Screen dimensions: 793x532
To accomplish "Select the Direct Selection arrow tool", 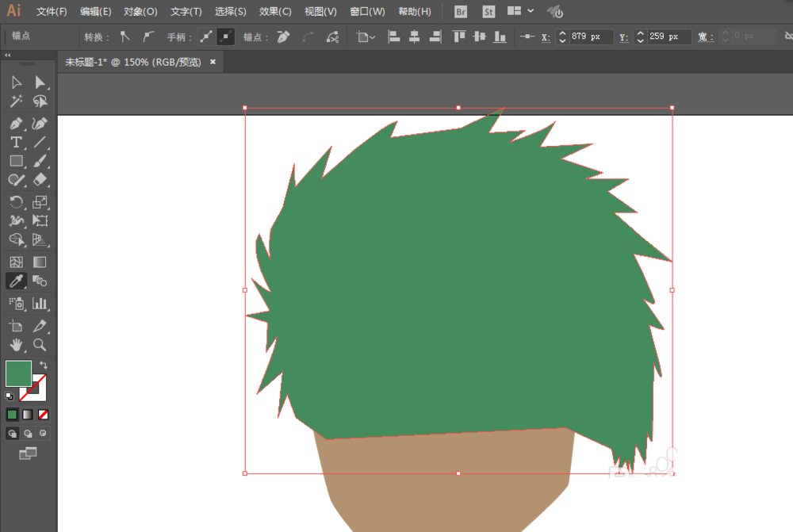I will coord(40,82).
